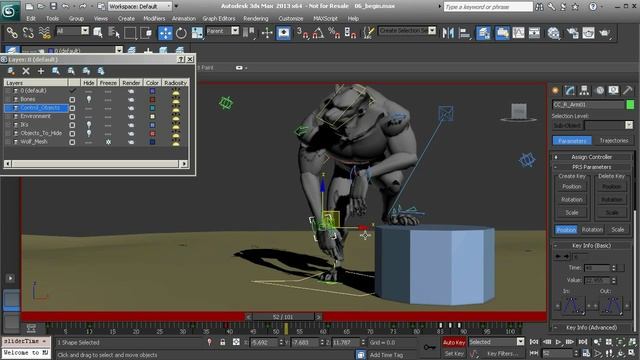This screenshot has height=360, width=640.
Task: Collapse the PRS Parameters rollout
Action: (x=592, y=167)
